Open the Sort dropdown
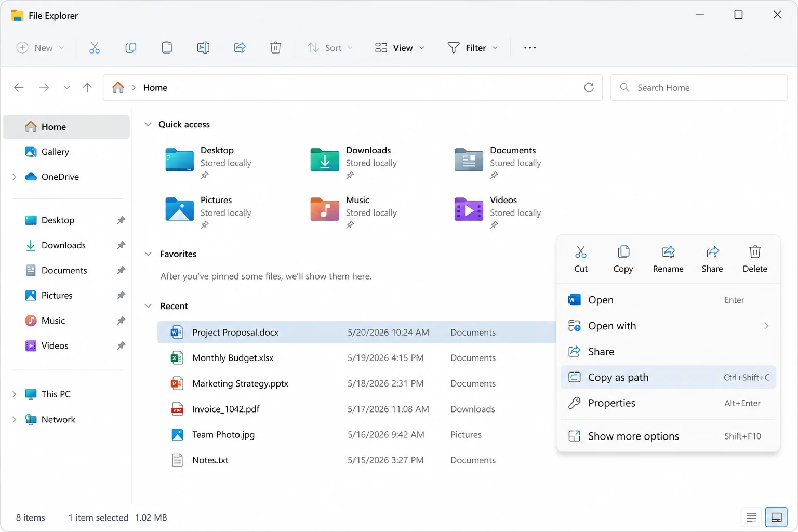Screen dimensions: 798x532 click(330, 48)
